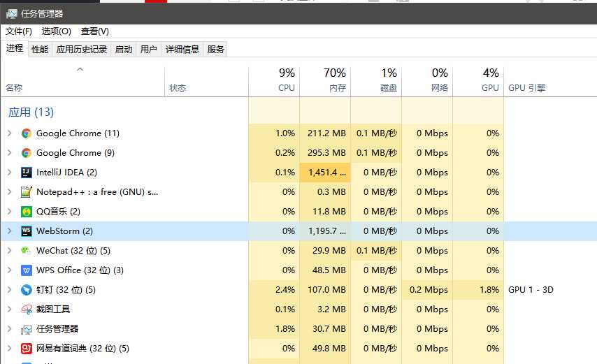Switch to the 性能 tab
The image size is (597, 364).
[x=40, y=50]
